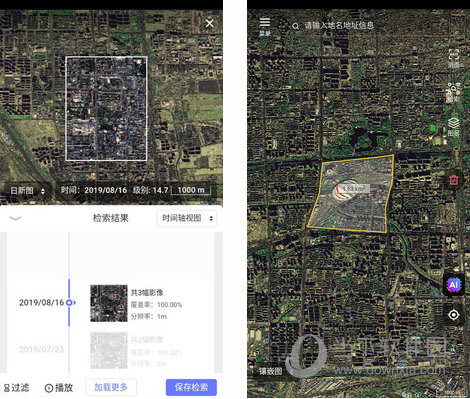Click the 级别 14.7 zoom level text

point(151,190)
